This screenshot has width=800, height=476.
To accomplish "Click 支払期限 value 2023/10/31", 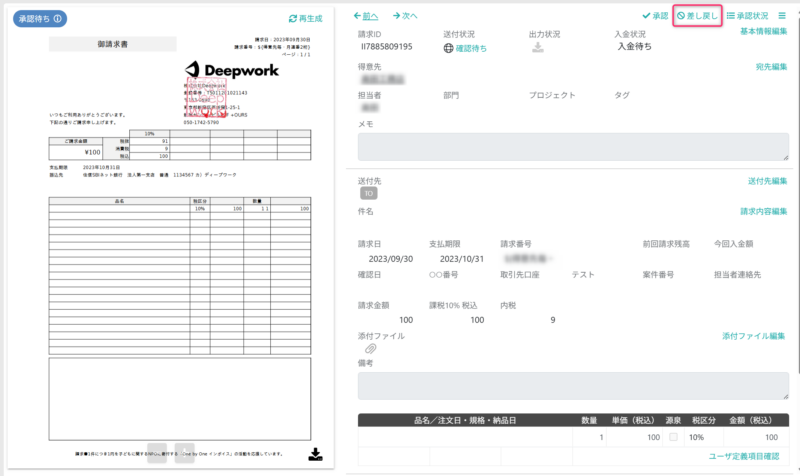I will pyautogui.click(x=462, y=259).
